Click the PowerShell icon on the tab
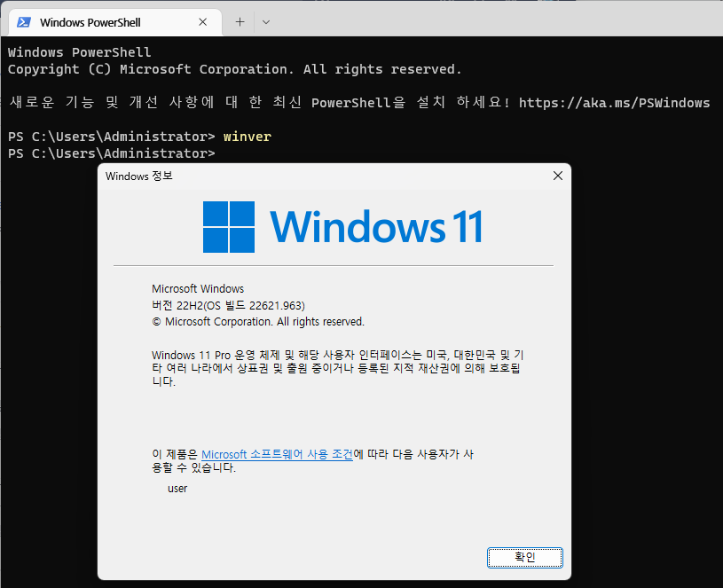This screenshot has height=588, width=723. pyautogui.click(x=24, y=22)
